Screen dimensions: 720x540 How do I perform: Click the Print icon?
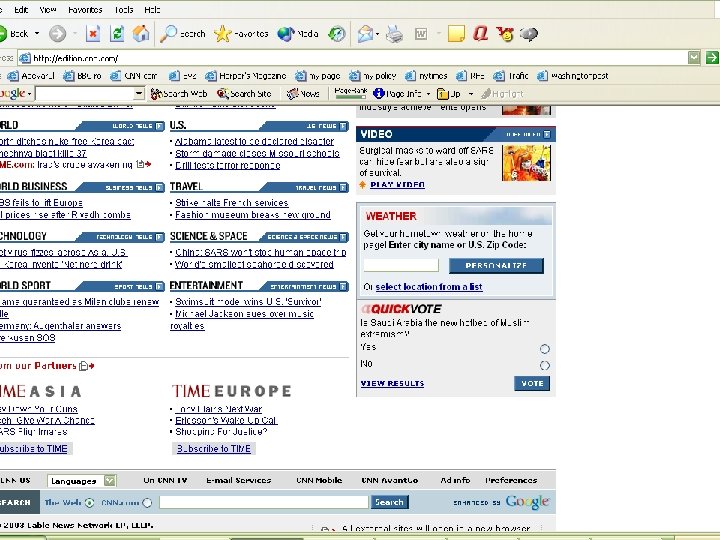394,34
